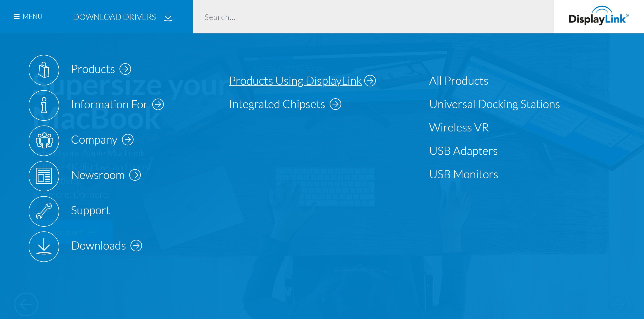Viewport: 644px width, 319px height.
Task: Expand the Information For submenu arrow
Action: click(x=158, y=104)
